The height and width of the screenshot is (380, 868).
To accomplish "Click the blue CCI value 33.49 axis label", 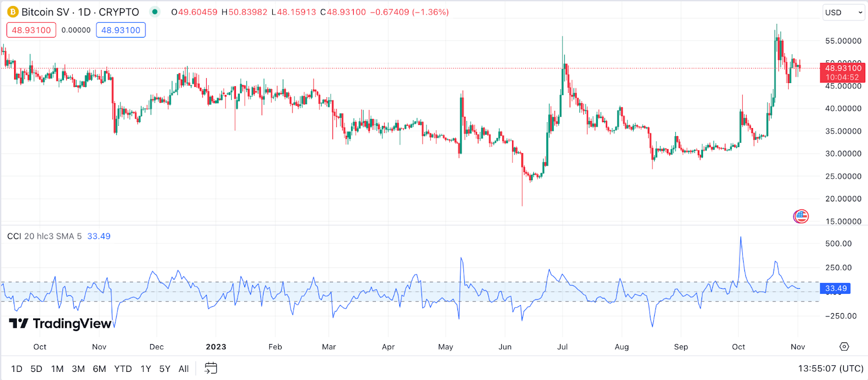I will tap(835, 288).
